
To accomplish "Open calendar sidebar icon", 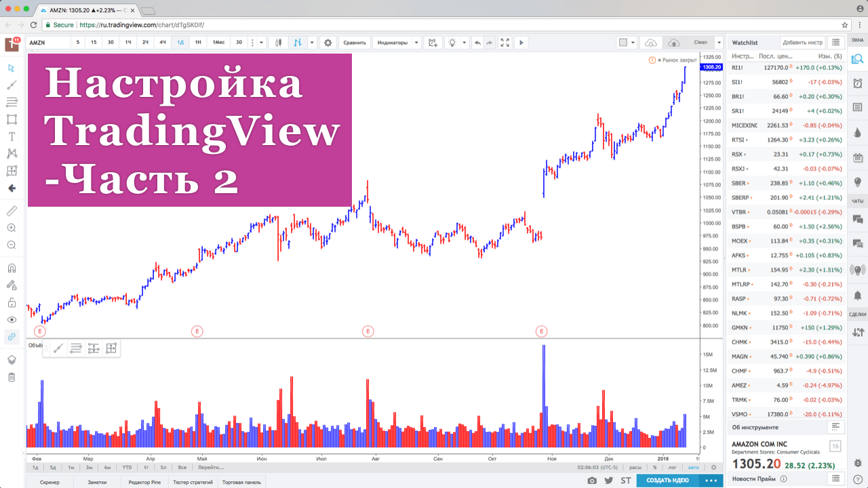I will click(x=857, y=158).
